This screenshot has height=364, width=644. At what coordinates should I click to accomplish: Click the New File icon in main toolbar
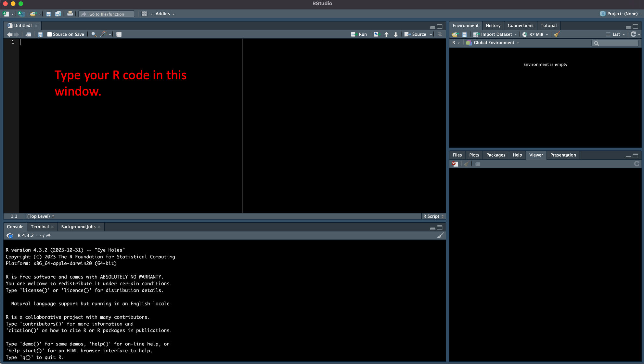[x=6, y=14]
